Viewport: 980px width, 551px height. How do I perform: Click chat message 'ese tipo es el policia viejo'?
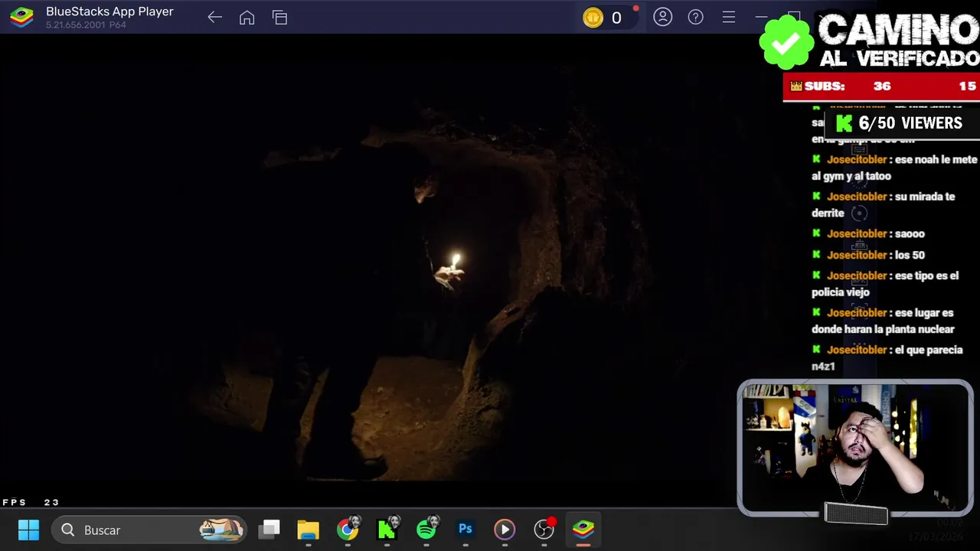[x=885, y=283]
